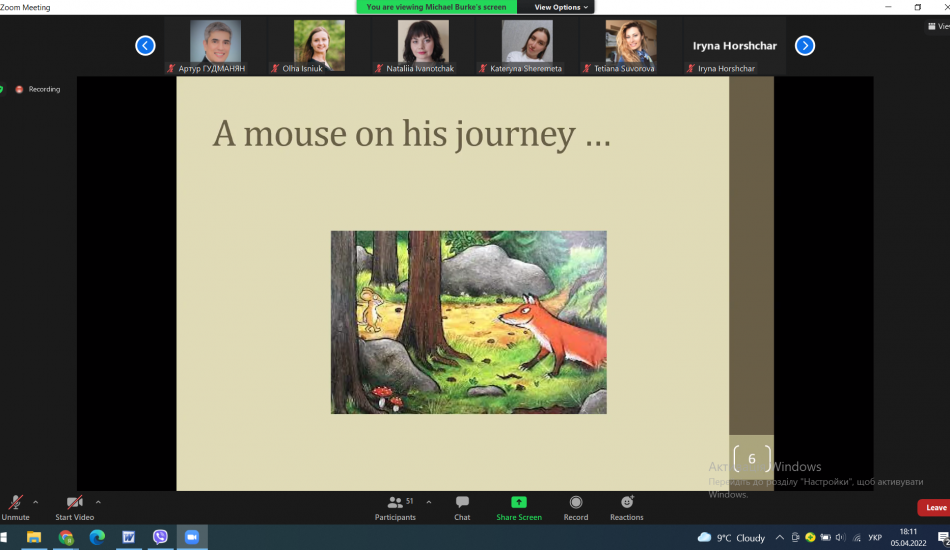
Task: Click the green Share Screen icon
Action: tap(519, 502)
